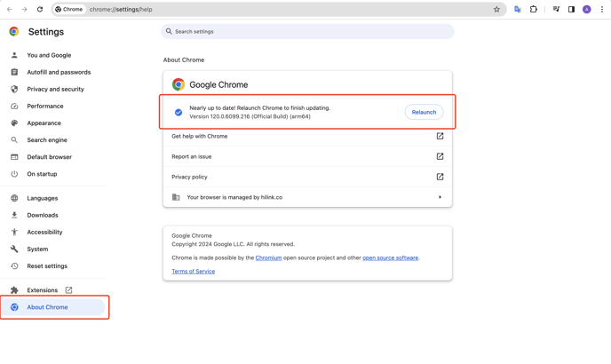Bookmark this page with the star icon
The width and height of the screenshot is (611, 364).
point(496,10)
